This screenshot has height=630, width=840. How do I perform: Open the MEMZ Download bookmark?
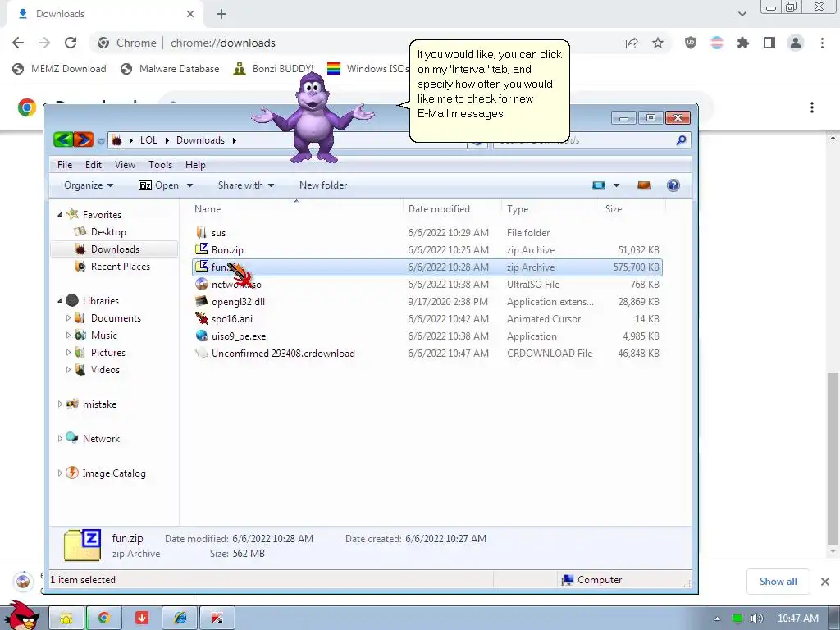tap(59, 69)
